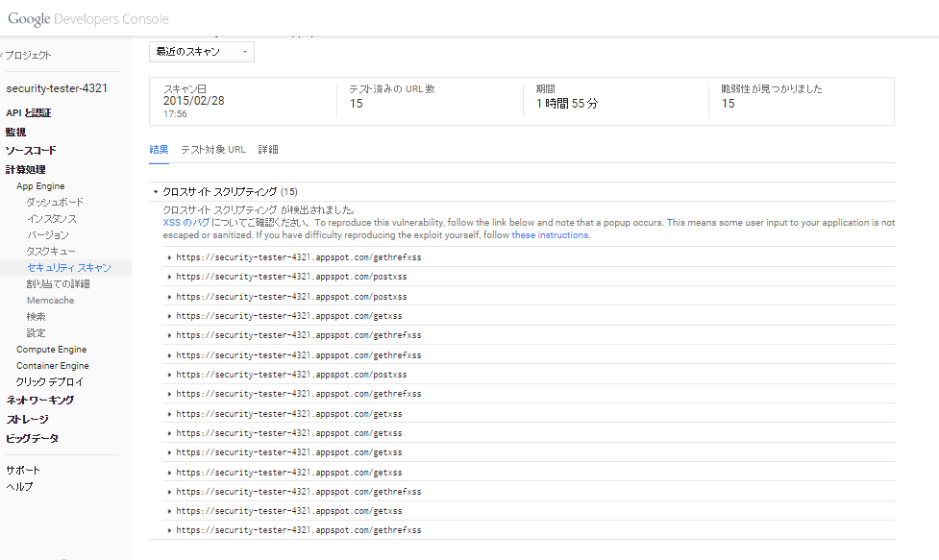Open the インスタンス page
The image size is (939, 560).
point(52,219)
